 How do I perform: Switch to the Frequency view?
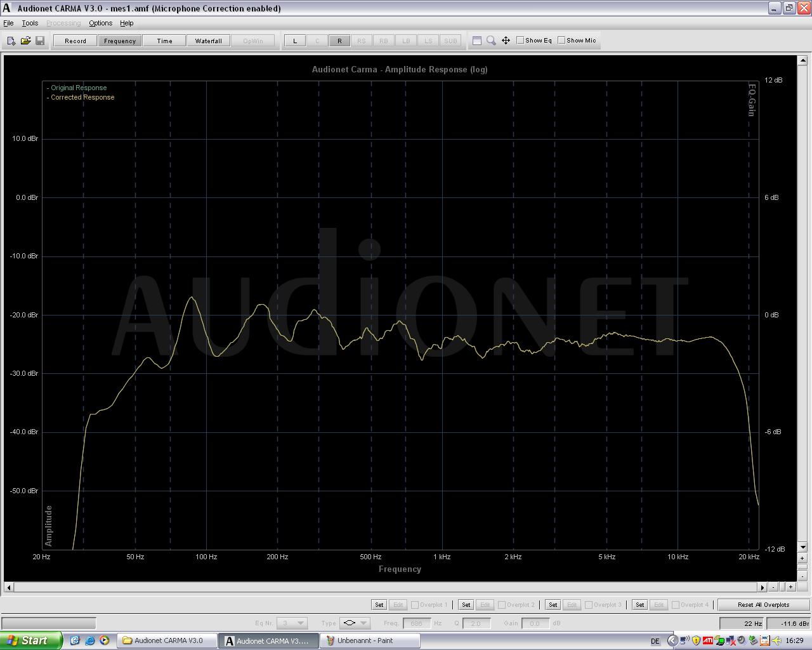tap(120, 41)
